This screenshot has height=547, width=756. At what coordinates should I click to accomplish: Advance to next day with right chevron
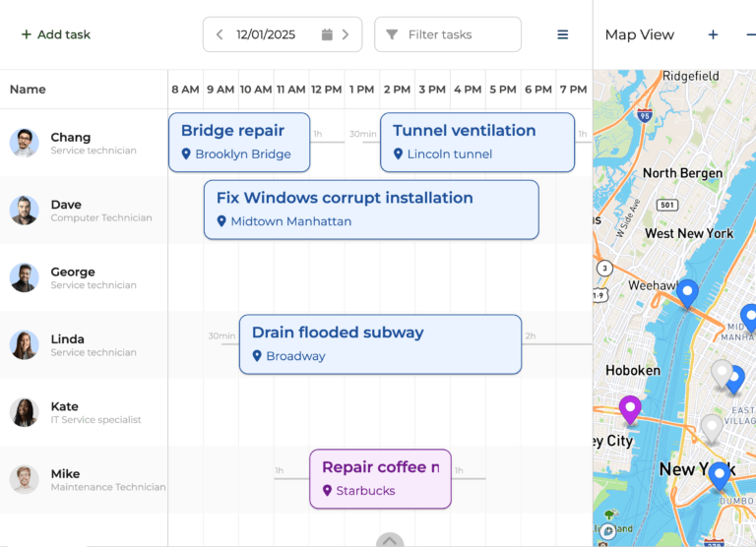346,34
